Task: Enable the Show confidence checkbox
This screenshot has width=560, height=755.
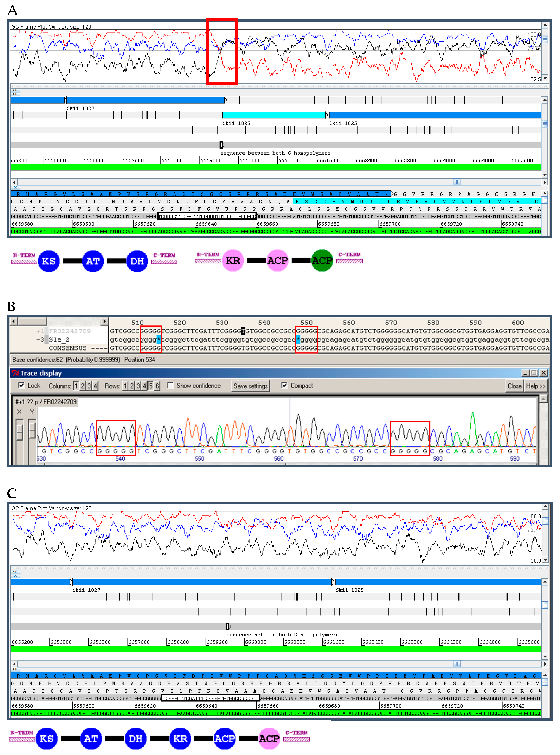Action: (170, 385)
